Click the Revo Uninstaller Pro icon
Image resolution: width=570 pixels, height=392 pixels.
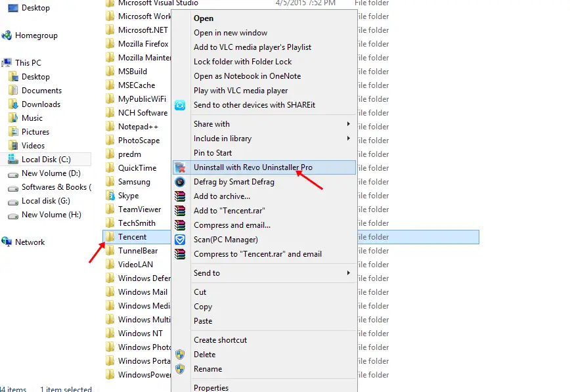[180, 167]
